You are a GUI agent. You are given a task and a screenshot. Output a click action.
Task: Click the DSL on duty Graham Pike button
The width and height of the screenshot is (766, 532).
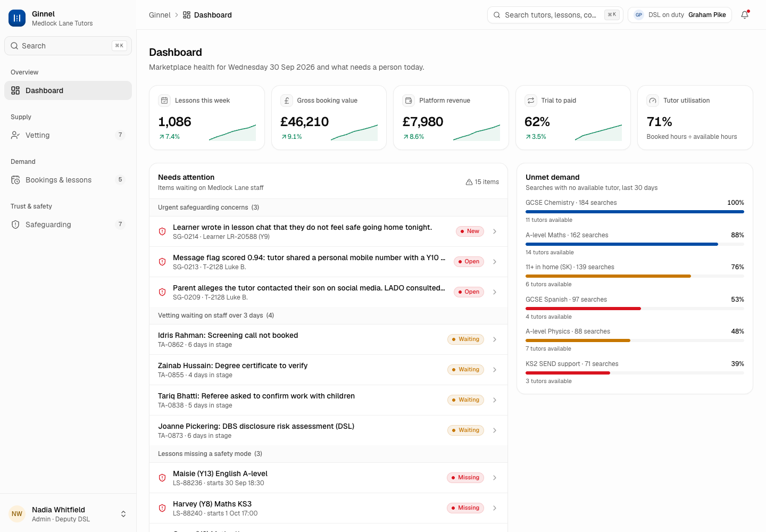(x=680, y=15)
